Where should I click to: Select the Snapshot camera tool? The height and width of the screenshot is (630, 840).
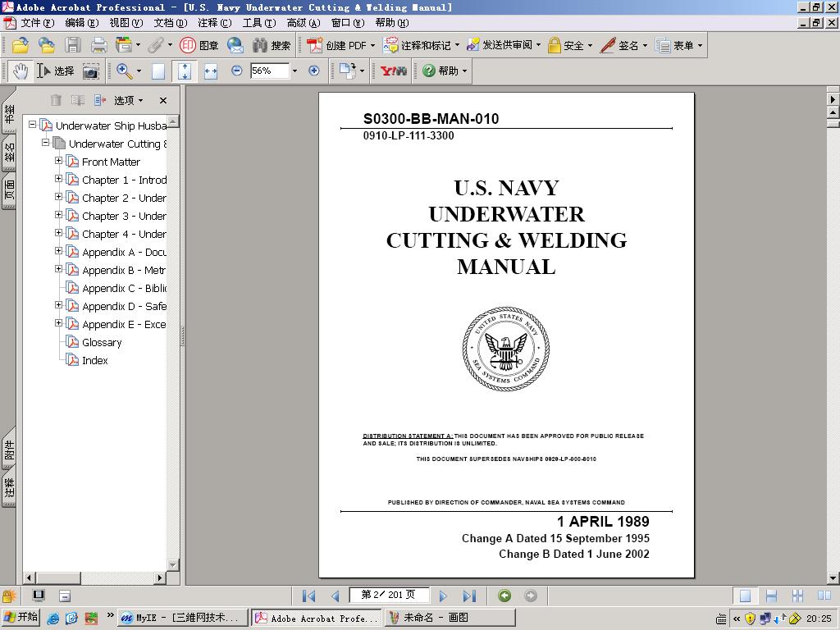pos(90,71)
